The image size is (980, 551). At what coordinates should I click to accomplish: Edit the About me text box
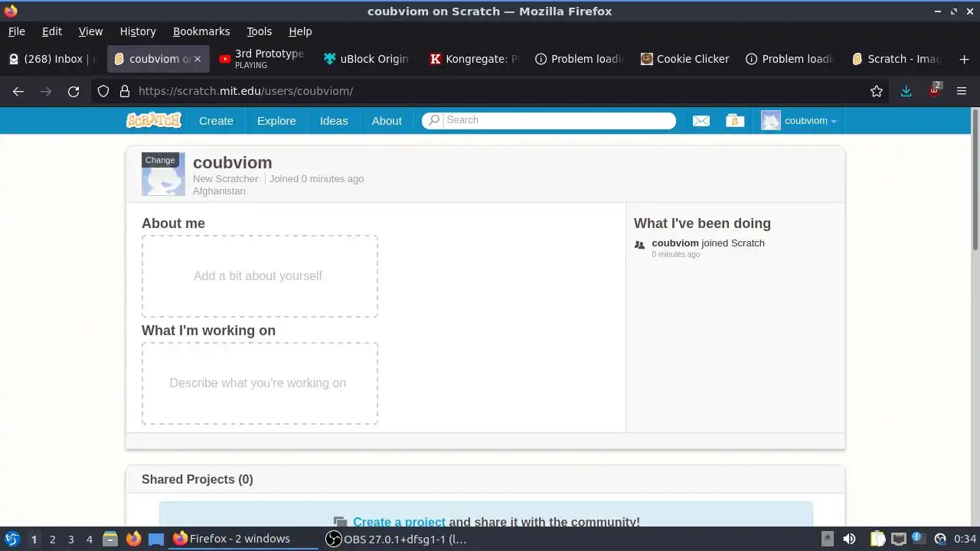point(260,276)
